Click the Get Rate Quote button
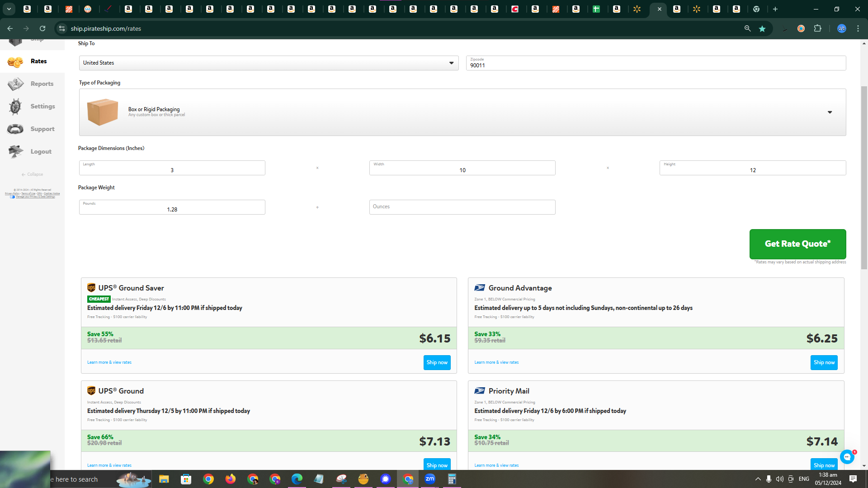868x488 pixels. pos(797,244)
